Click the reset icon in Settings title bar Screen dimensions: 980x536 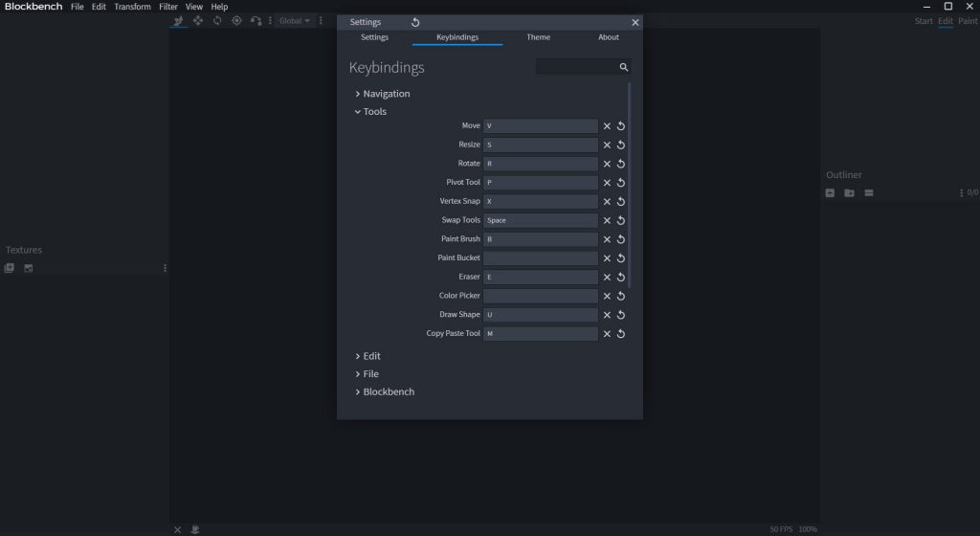pyautogui.click(x=415, y=22)
